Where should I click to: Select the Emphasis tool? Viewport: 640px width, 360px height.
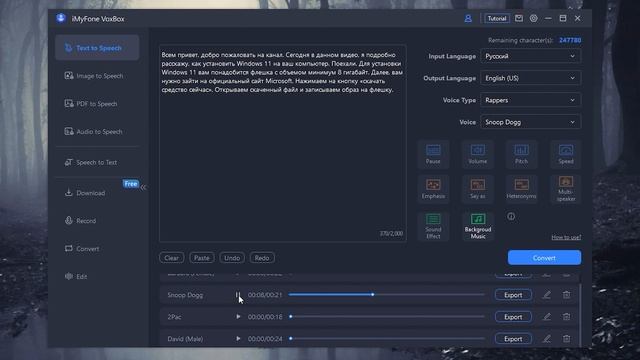(433, 189)
